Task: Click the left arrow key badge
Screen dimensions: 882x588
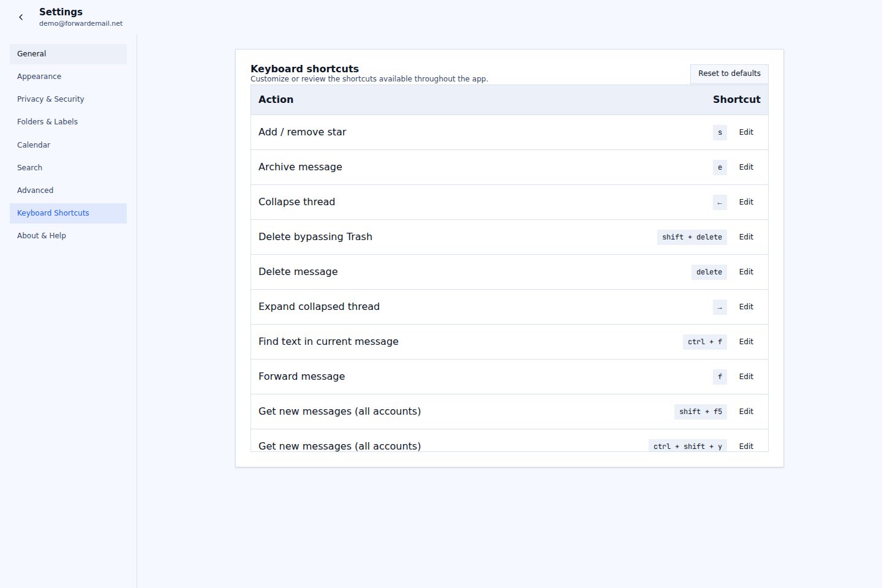Action: click(x=720, y=202)
